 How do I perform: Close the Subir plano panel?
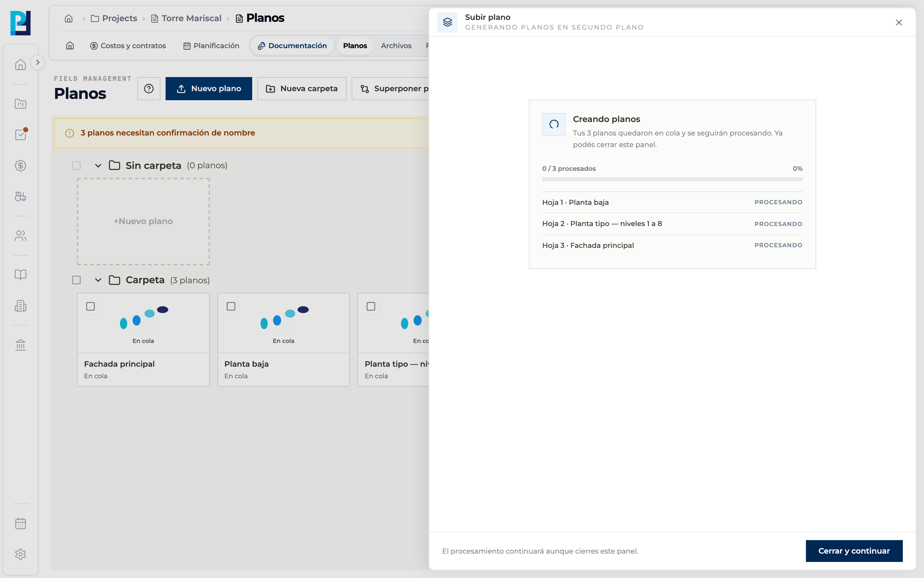pos(899,22)
